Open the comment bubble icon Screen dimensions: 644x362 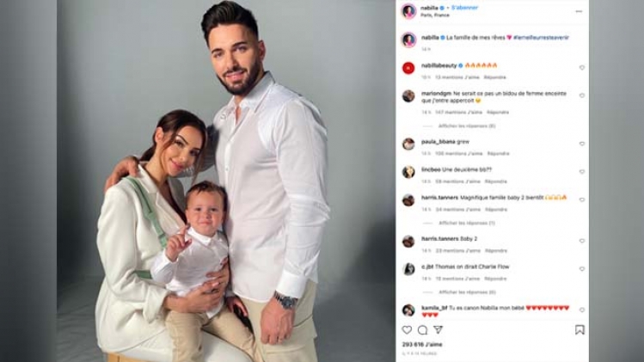pos(422,330)
